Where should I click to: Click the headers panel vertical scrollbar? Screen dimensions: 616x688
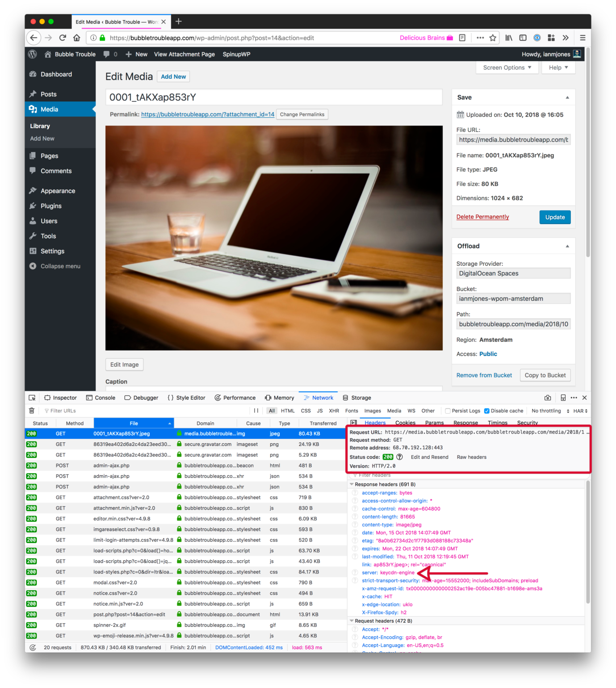coord(588,543)
